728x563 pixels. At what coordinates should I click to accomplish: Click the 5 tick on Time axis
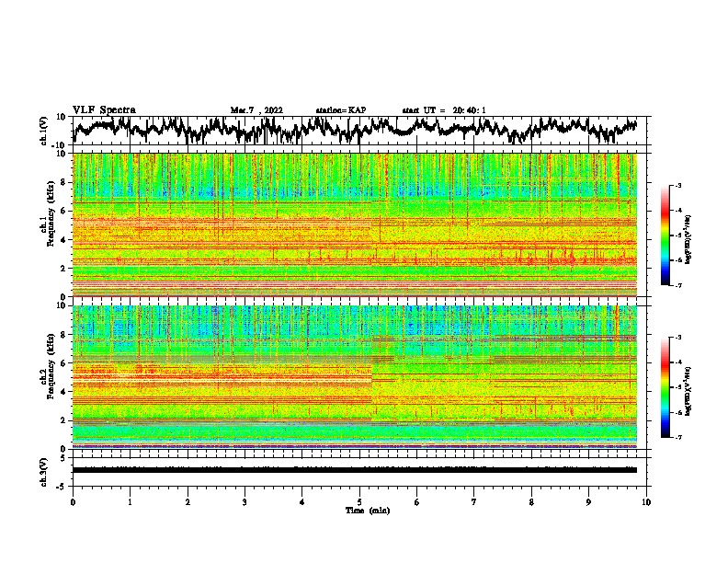(x=359, y=502)
